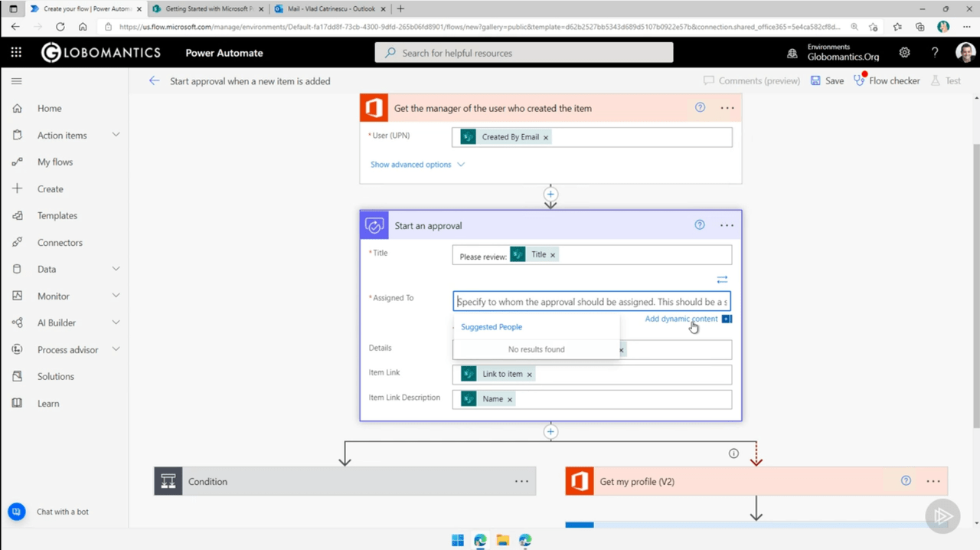
Task: Refresh the browser page
Action: point(60,26)
